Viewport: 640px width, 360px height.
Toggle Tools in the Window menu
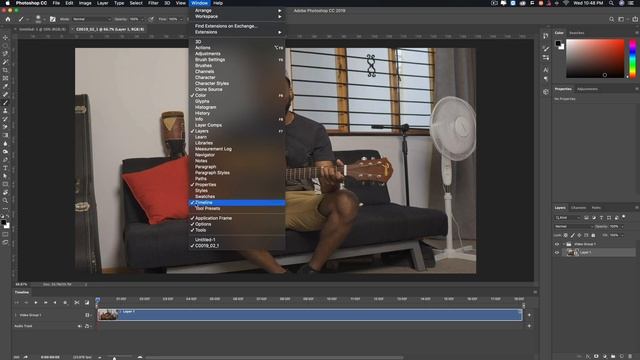[x=237, y=230]
